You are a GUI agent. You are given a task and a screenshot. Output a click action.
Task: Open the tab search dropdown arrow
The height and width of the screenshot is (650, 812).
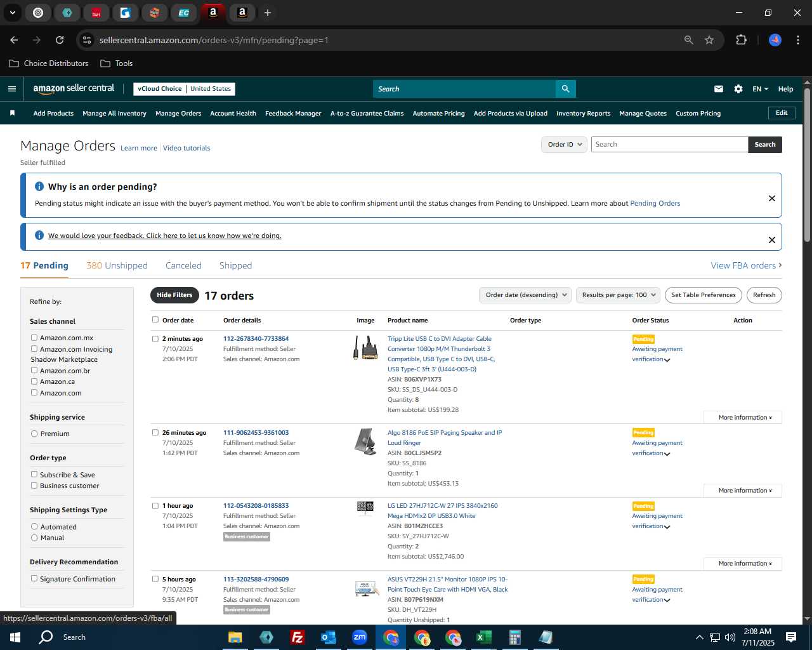(13, 13)
